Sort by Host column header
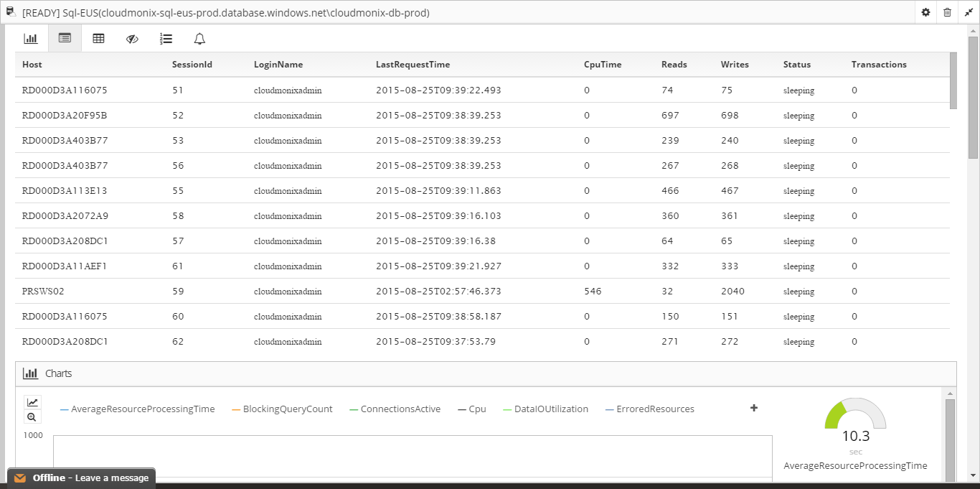This screenshot has height=489, width=980. click(x=32, y=65)
